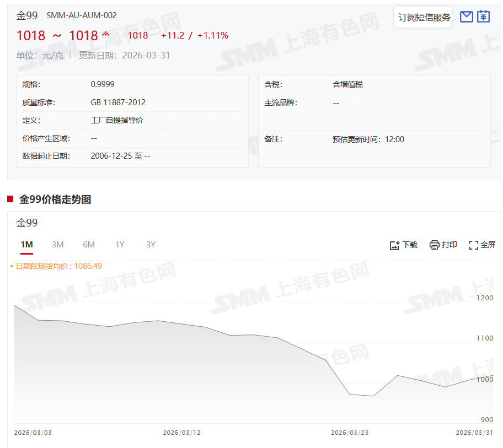
Task: Click the chart line's final point at 2026/03/31
Action: [x=493, y=376]
